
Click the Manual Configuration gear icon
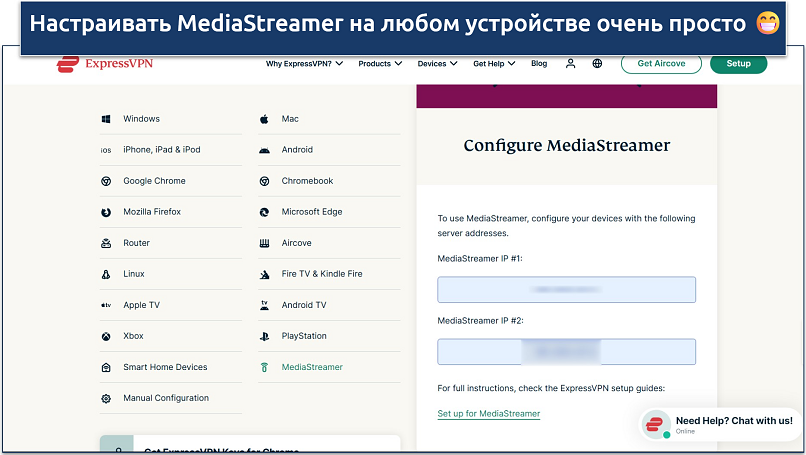tap(106, 398)
